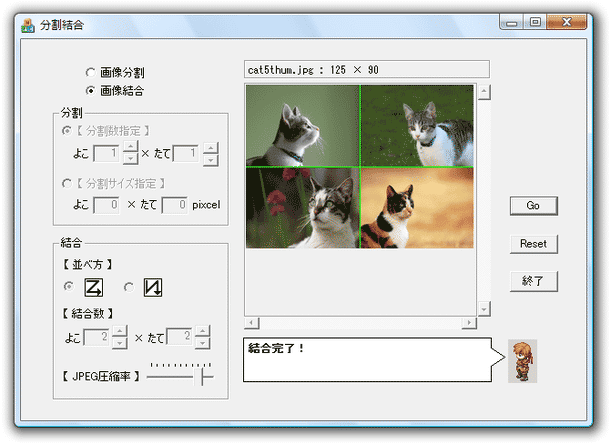Click the split count よこ field
Image resolution: width=611 pixels, height=444 pixels.
coord(106,153)
